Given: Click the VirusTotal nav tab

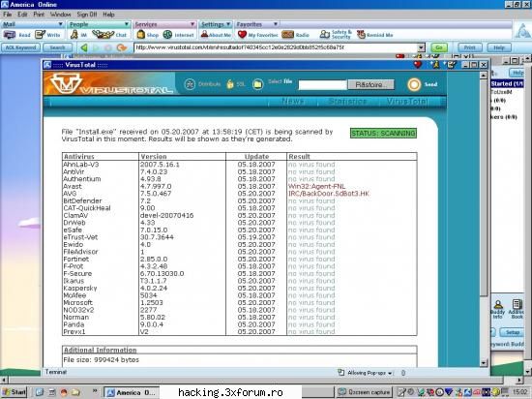Looking at the screenshot, I should tap(407, 102).
